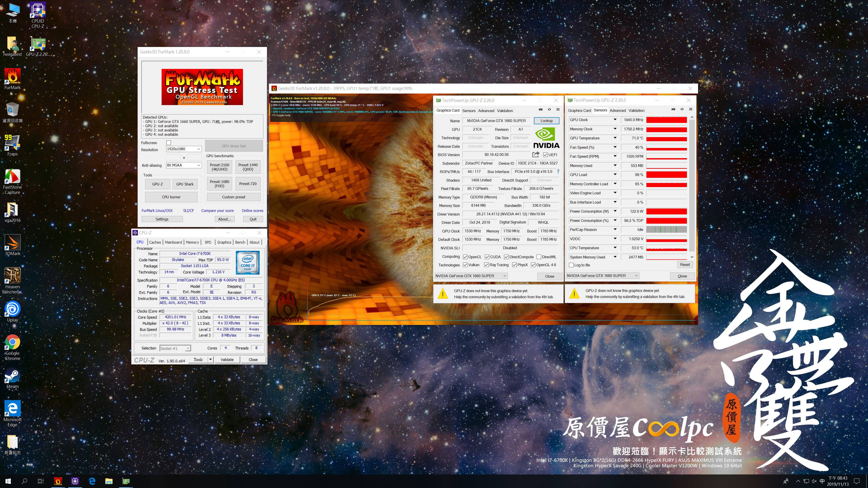Expand the GPU Temperature sensor dropdown
The height and width of the screenshot is (488, 868).
tap(615, 138)
